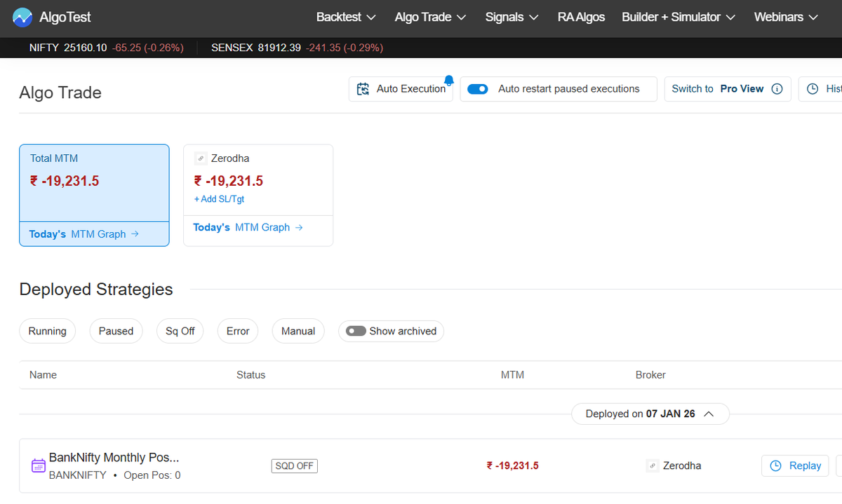Viewport: 842px width, 504px height.
Task: Click the Name column header
Action: click(x=43, y=375)
